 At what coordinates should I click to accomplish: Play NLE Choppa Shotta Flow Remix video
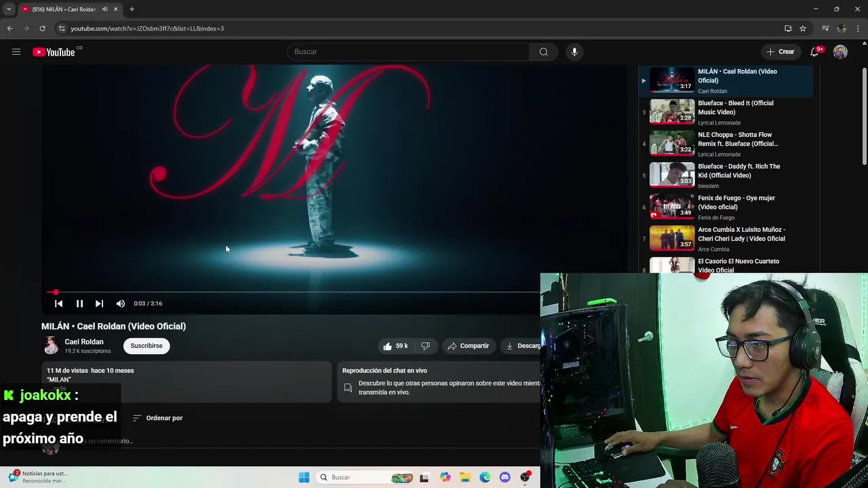point(725,144)
